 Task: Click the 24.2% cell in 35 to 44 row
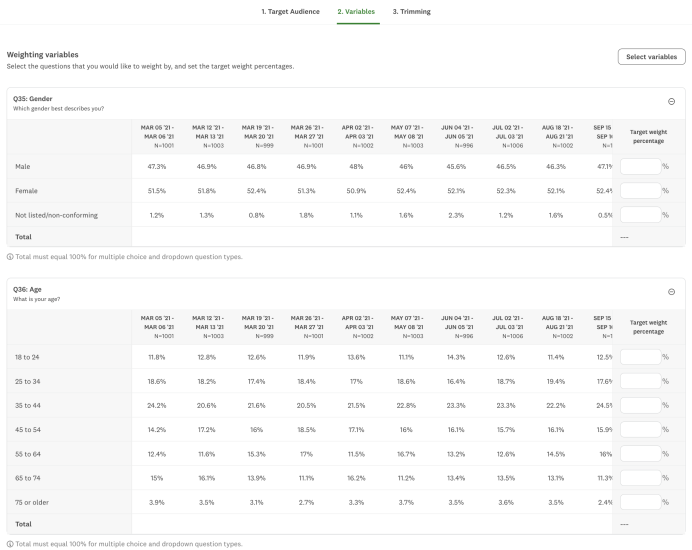(x=157, y=405)
